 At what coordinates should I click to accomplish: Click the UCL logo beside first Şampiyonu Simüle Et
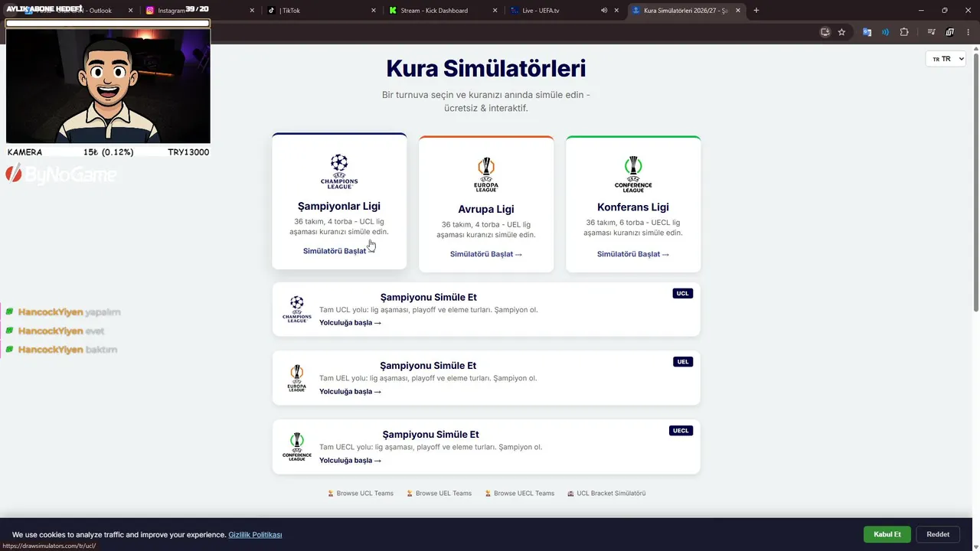[x=297, y=309]
